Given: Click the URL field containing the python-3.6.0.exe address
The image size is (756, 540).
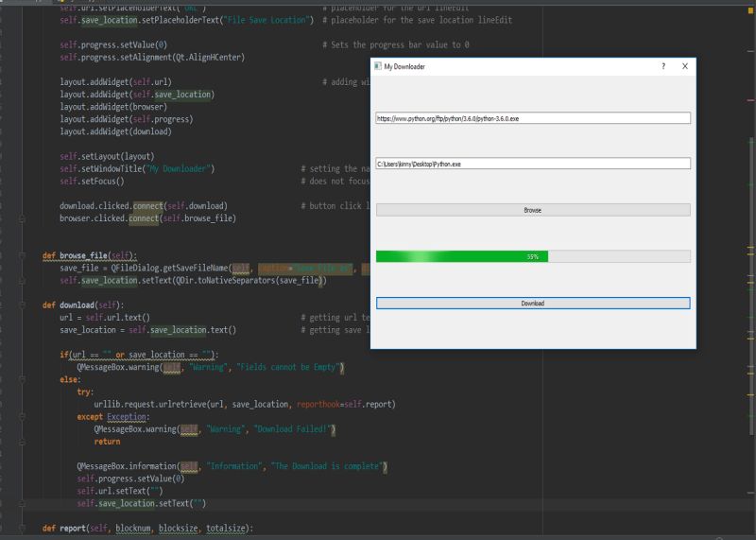Looking at the screenshot, I should pos(533,118).
